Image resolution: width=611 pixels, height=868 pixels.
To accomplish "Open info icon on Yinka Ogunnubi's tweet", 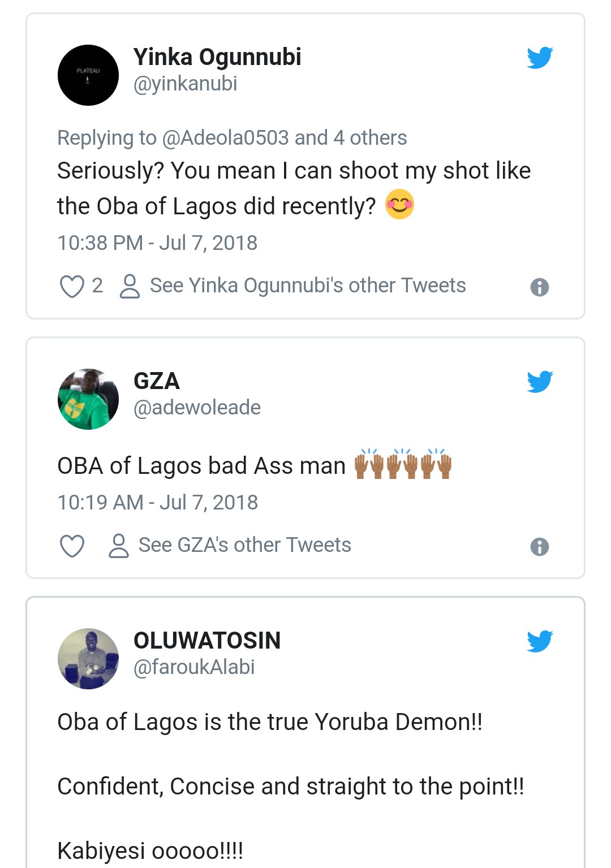I will tap(540, 287).
